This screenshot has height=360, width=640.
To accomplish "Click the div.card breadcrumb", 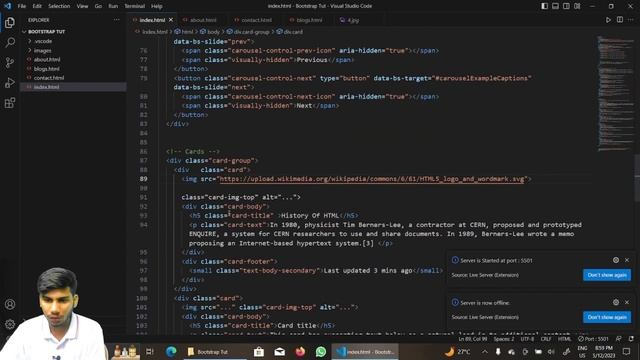I will [x=289, y=31].
